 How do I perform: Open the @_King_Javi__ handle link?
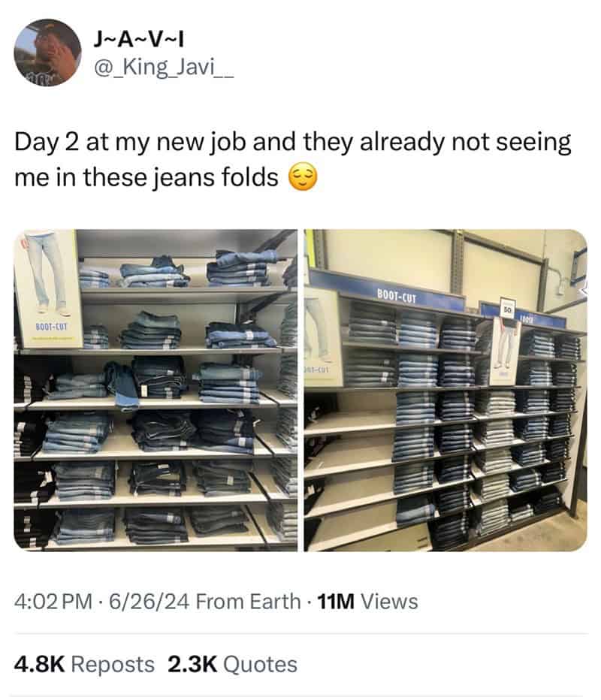point(163,68)
